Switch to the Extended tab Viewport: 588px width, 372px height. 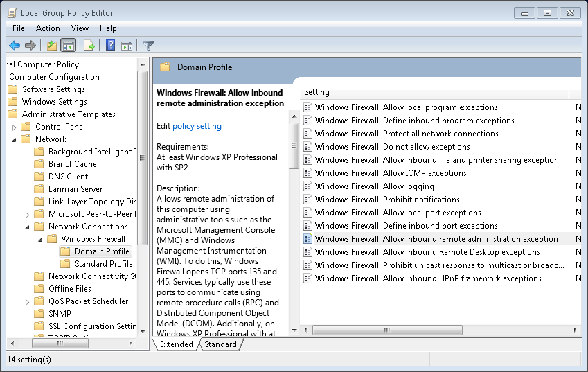pos(176,344)
